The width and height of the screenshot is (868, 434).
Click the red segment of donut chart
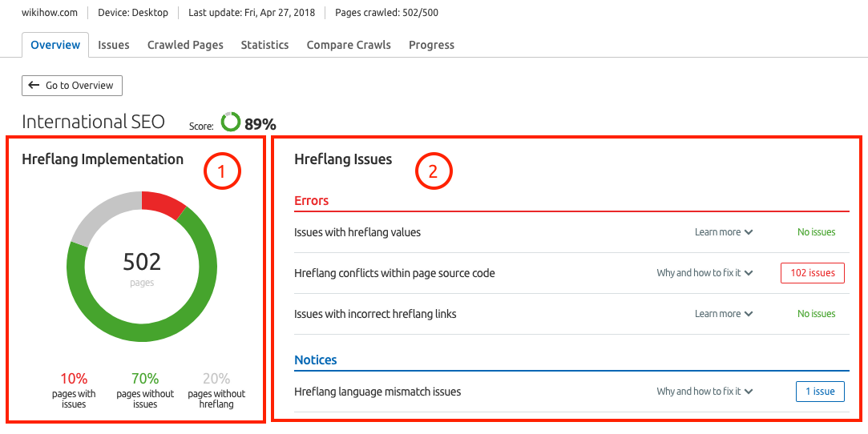click(x=164, y=204)
